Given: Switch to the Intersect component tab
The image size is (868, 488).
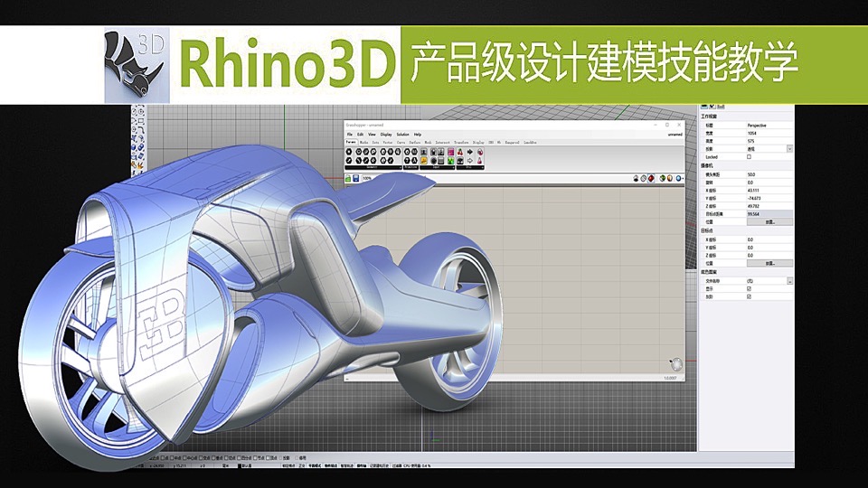Looking at the screenshot, I should [442, 142].
